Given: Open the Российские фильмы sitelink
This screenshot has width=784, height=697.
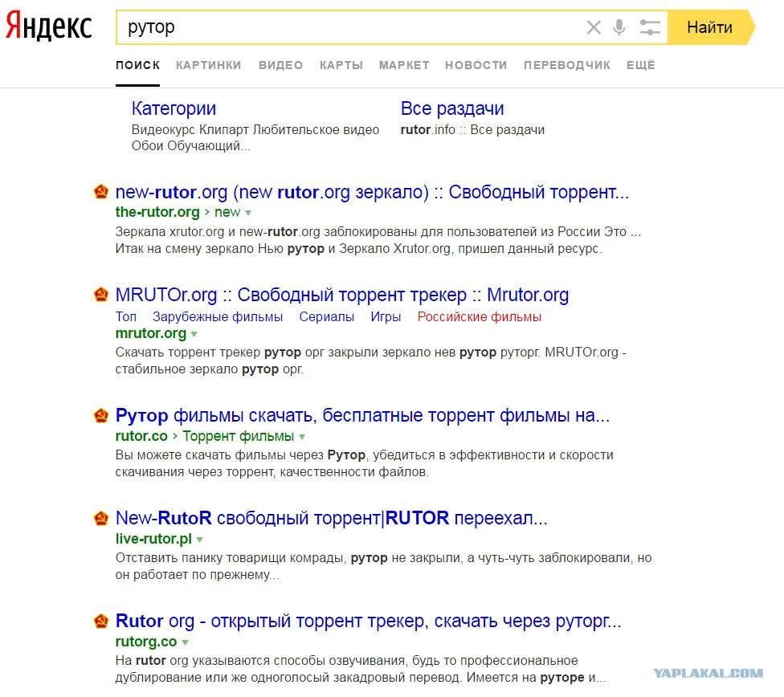Looking at the screenshot, I should click(x=479, y=317).
